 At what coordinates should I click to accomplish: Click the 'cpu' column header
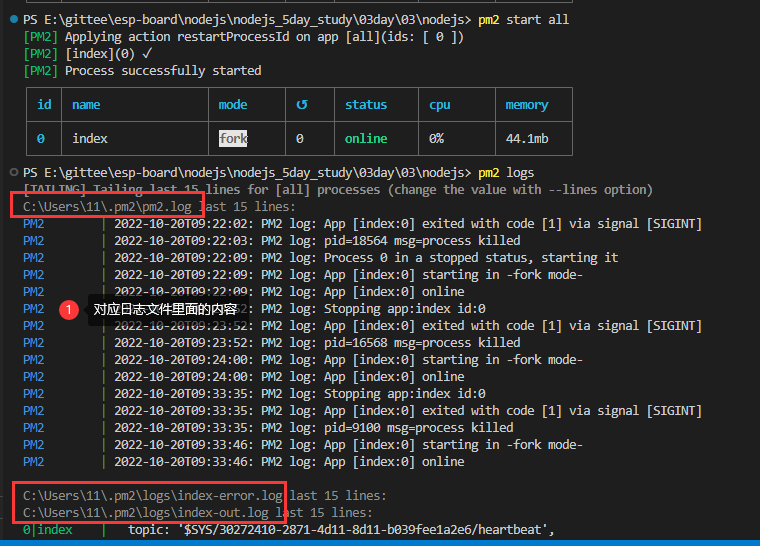(x=440, y=105)
